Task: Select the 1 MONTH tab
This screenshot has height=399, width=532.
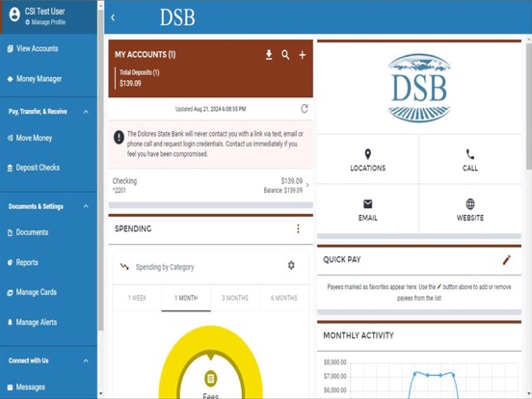Action: point(186,298)
